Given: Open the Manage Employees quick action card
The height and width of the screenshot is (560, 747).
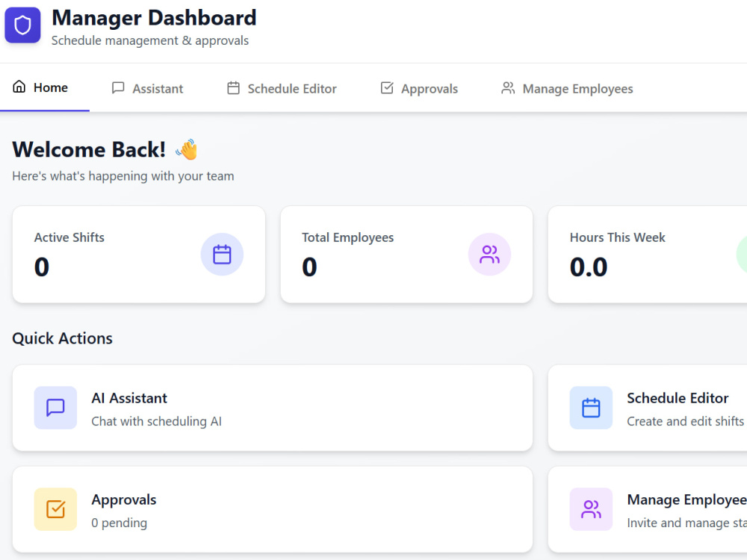Looking at the screenshot, I should [648, 509].
